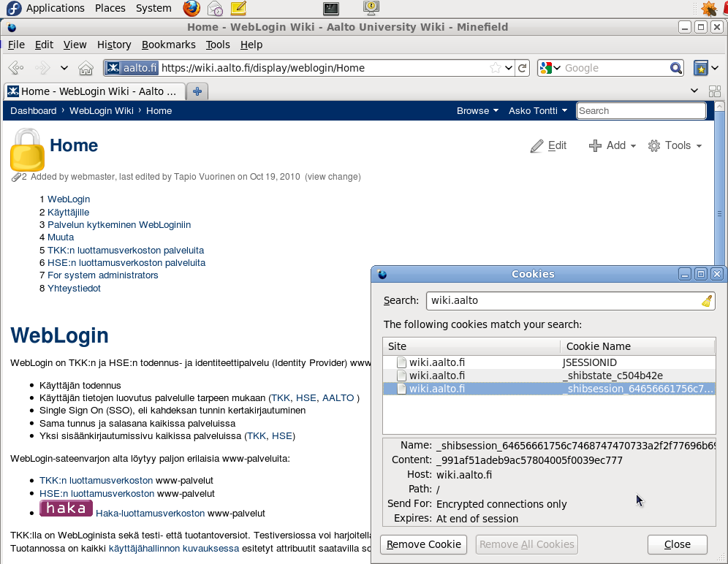Click the search magnifier icon

coord(676,68)
